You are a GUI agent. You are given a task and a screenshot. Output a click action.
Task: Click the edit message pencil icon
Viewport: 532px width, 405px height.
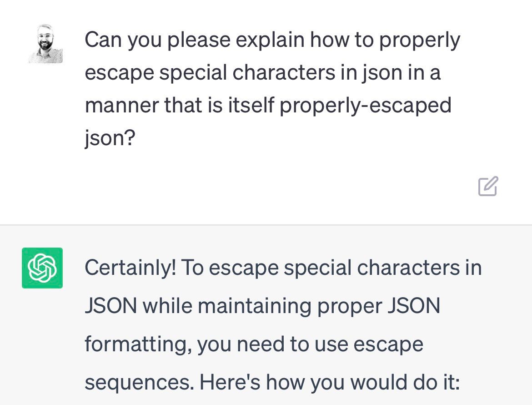tap(488, 187)
